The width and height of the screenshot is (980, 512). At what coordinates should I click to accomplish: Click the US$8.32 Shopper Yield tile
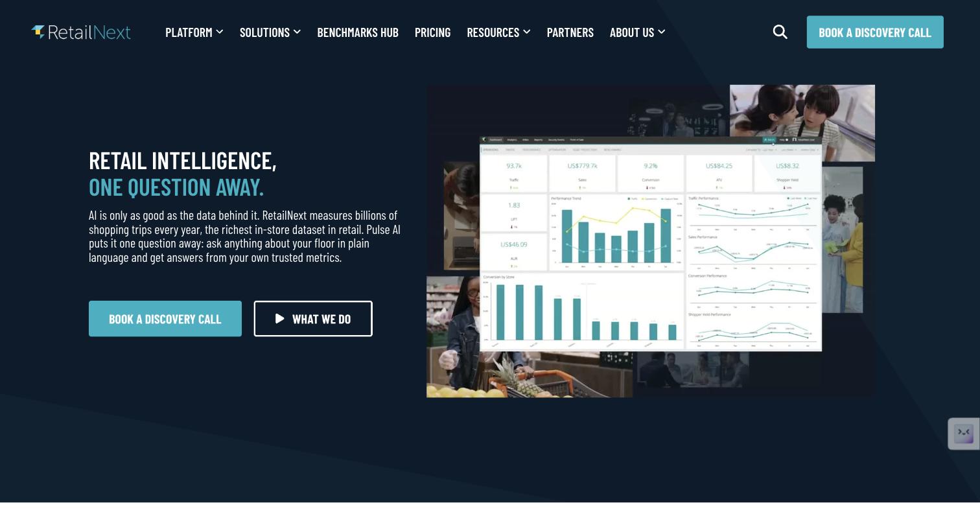click(787, 173)
